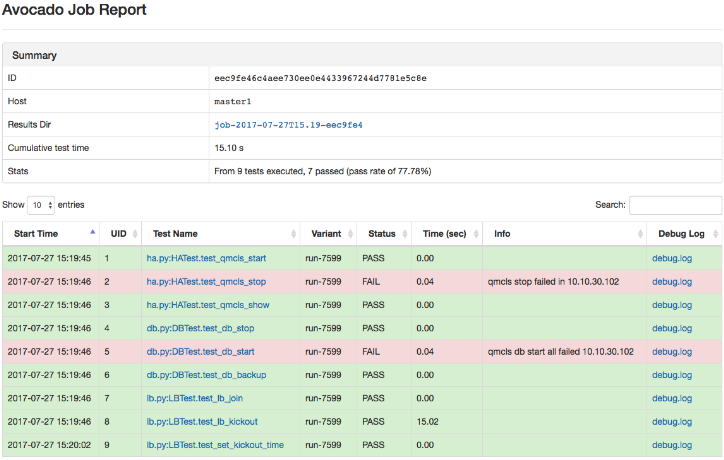
Task: Sort table by UID column
Action: click(x=119, y=233)
